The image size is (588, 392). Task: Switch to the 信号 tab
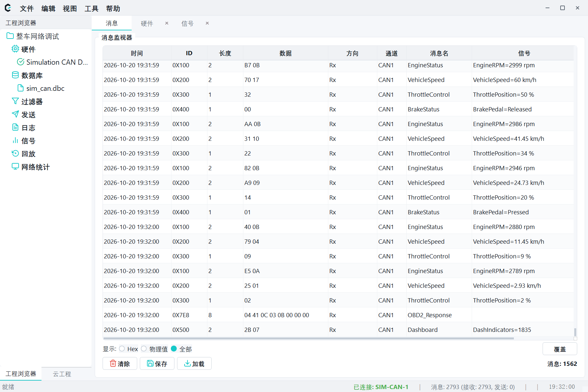(187, 23)
